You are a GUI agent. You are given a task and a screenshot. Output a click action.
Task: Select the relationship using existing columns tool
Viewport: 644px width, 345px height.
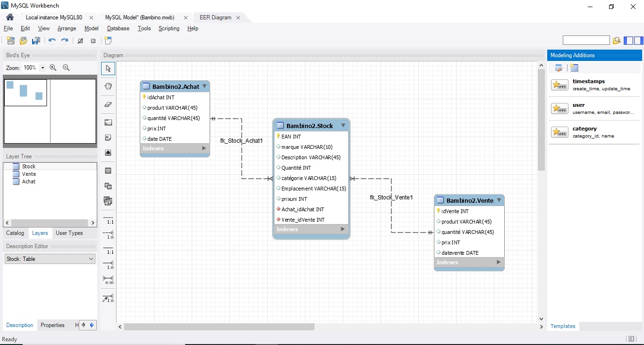[109, 298]
